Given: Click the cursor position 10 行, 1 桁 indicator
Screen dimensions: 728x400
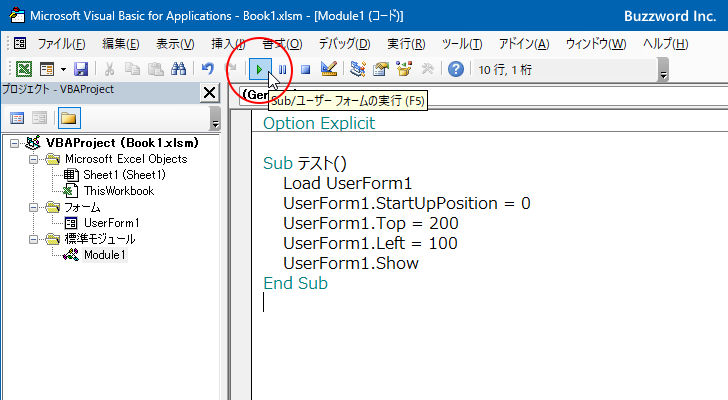Looking at the screenshot, I should [505, 70].
